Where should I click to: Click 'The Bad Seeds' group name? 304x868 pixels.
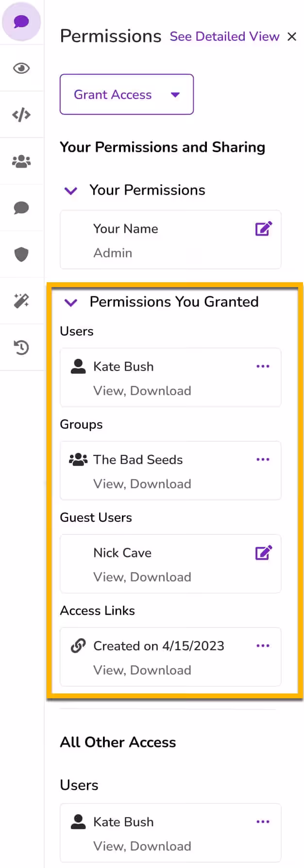point(138,460)
